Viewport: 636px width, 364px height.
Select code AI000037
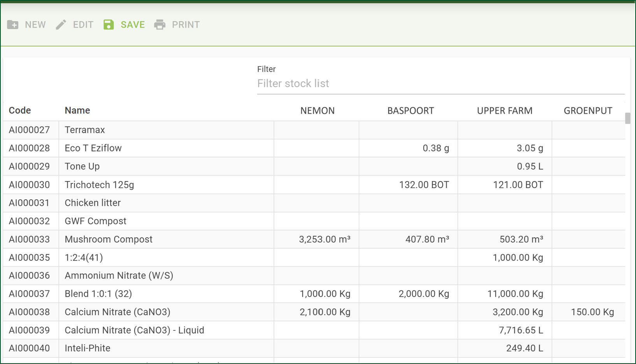pos(30,294)
